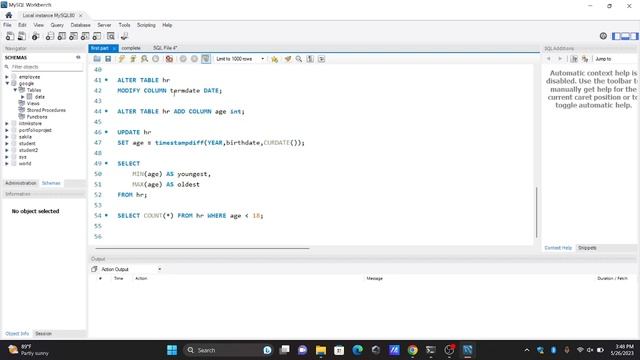Open the find panel magnifier icon

point(299,59)
